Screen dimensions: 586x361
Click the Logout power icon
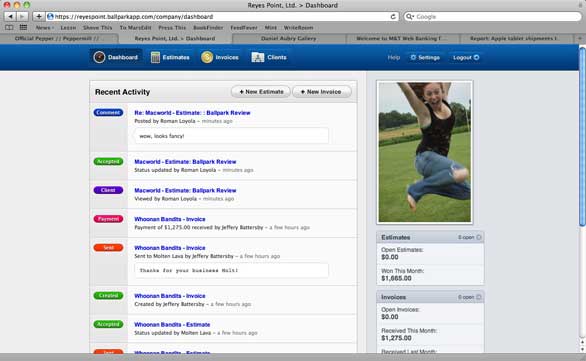click(476, 58)
